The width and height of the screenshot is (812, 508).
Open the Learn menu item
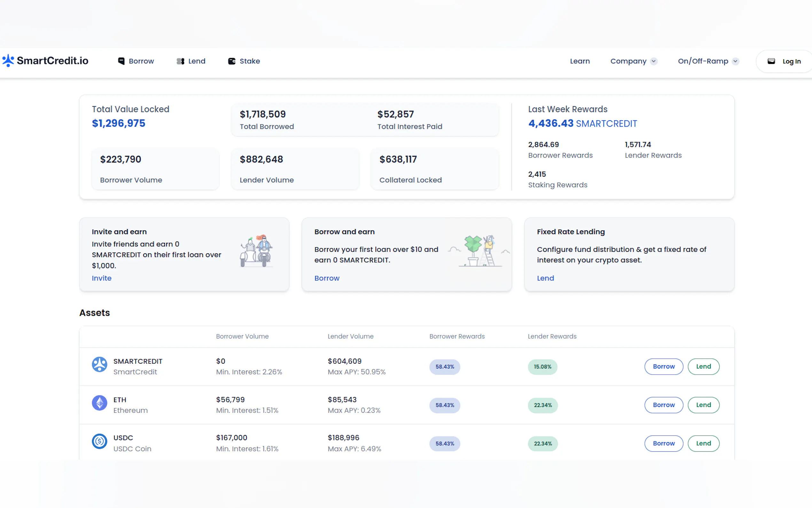tap(579, 61)
